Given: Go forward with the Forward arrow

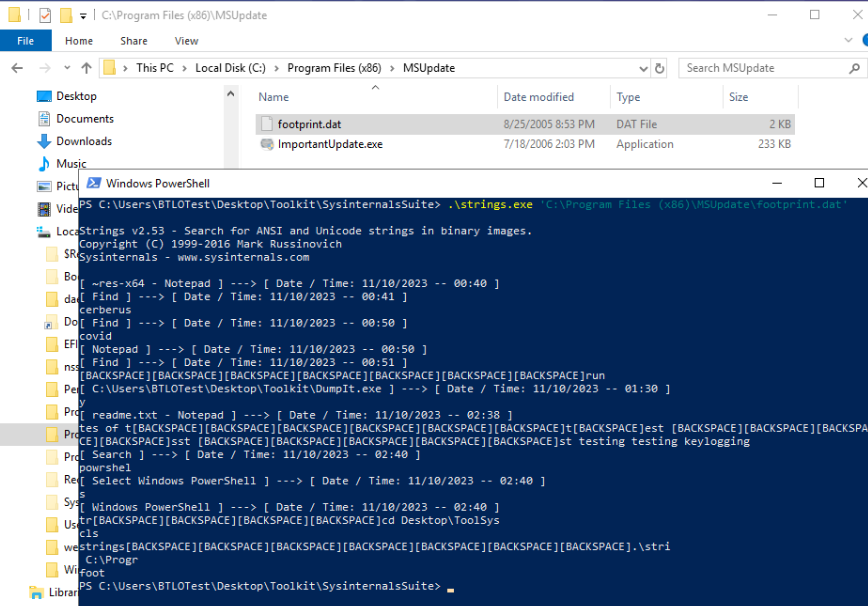Looking at the screenshot, I should point(45,68).
